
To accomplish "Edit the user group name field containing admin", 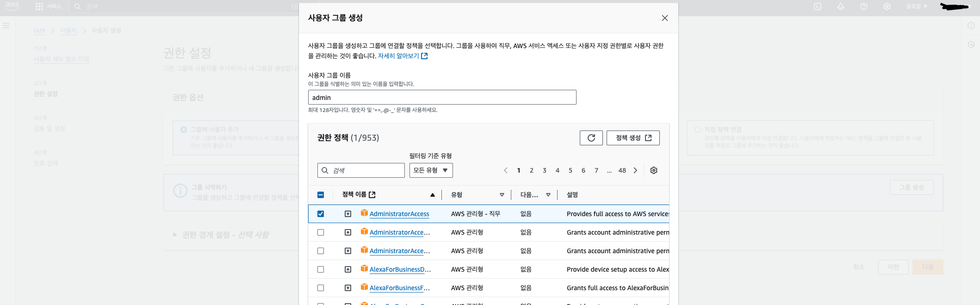I will pos(442,97).
